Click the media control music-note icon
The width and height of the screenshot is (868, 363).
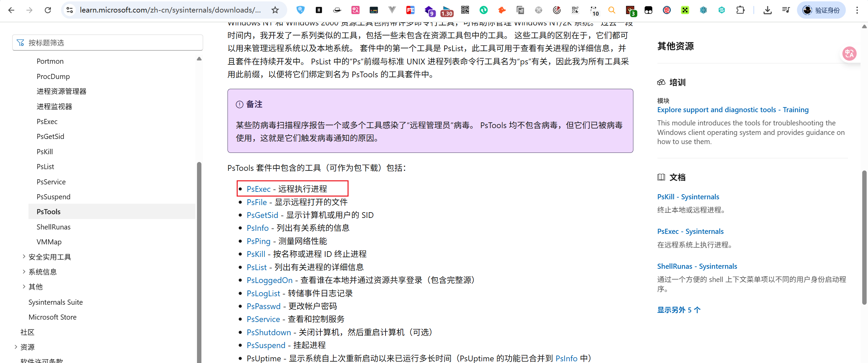[x=786, y=10]
